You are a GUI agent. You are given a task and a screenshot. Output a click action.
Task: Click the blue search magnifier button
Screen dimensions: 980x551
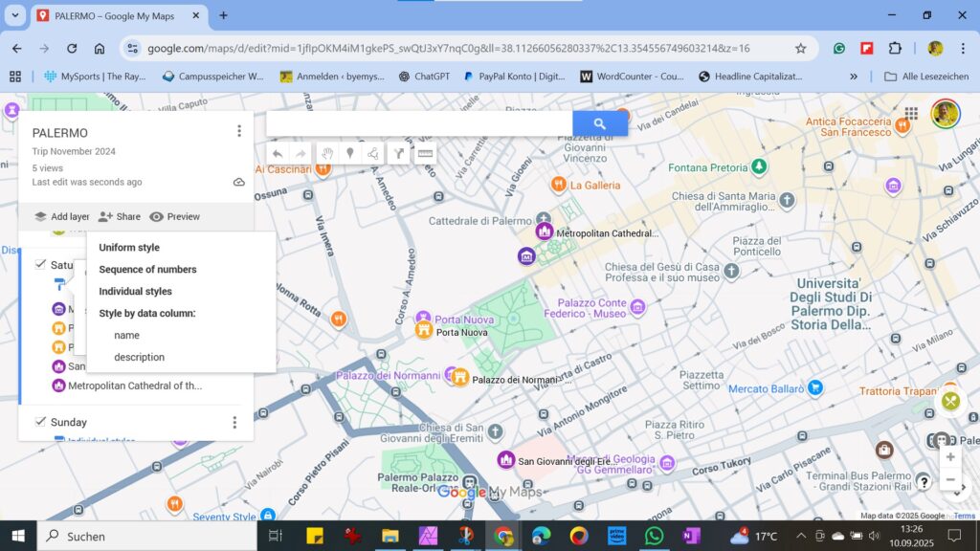600,122
